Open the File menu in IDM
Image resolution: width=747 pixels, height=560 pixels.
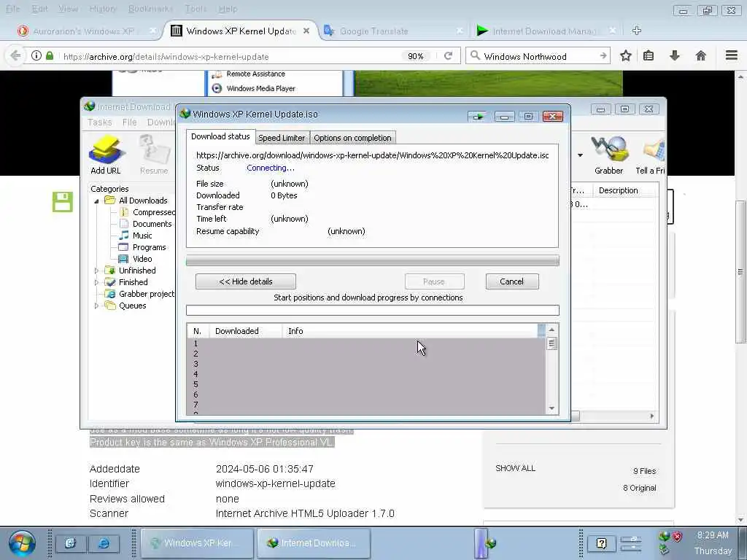point(130,122)
